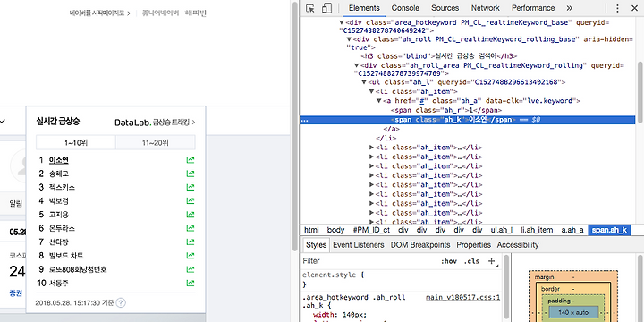This screenshot has width=644, height=322.
Task: Click the trend icon for 로또808회당첨번호
Action: click(191, 269)
